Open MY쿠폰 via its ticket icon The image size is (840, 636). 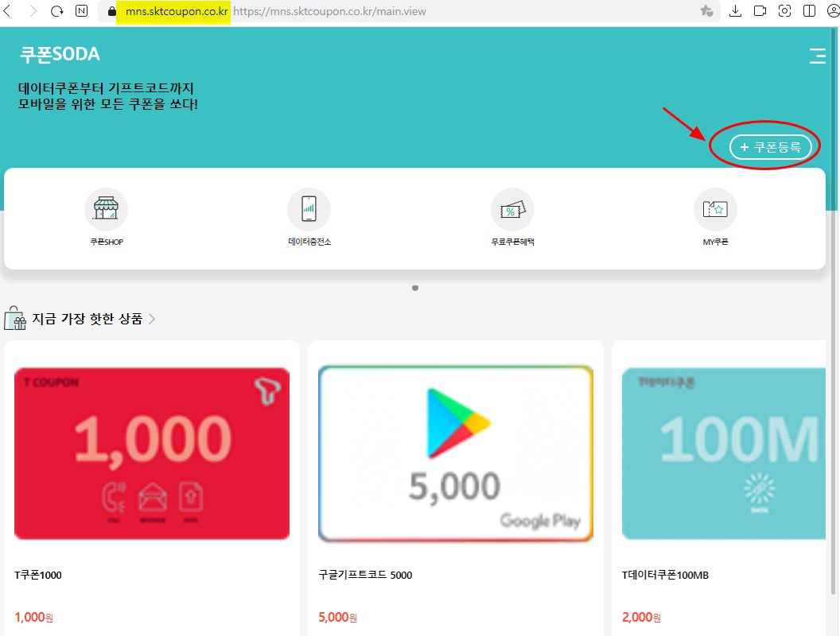tap(714, 208)
